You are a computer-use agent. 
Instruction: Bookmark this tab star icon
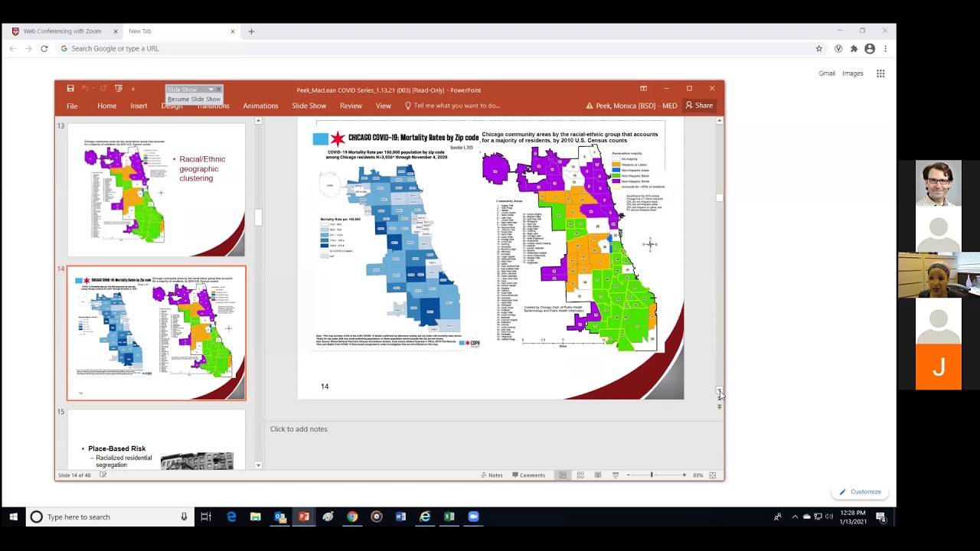pos(818,48)
